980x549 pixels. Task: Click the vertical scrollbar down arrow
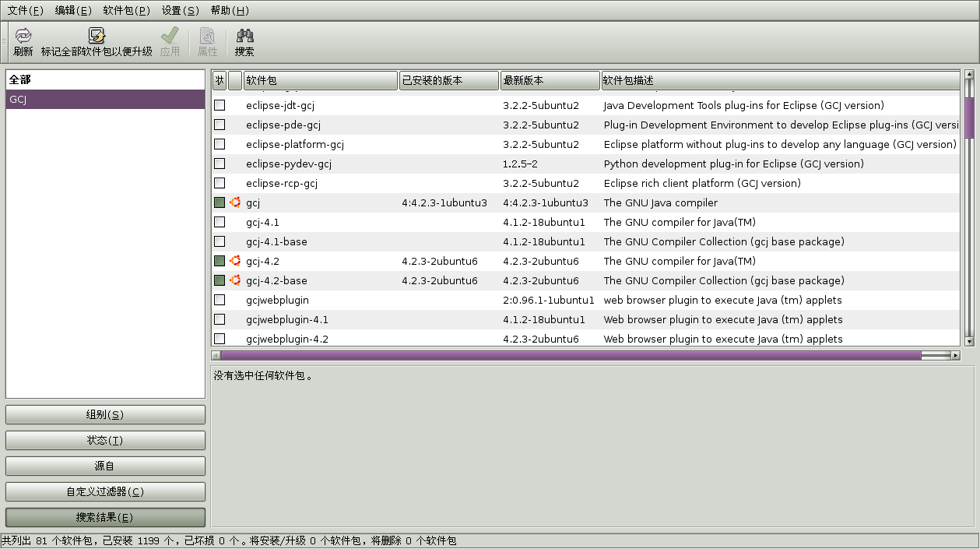click(969, 341)
